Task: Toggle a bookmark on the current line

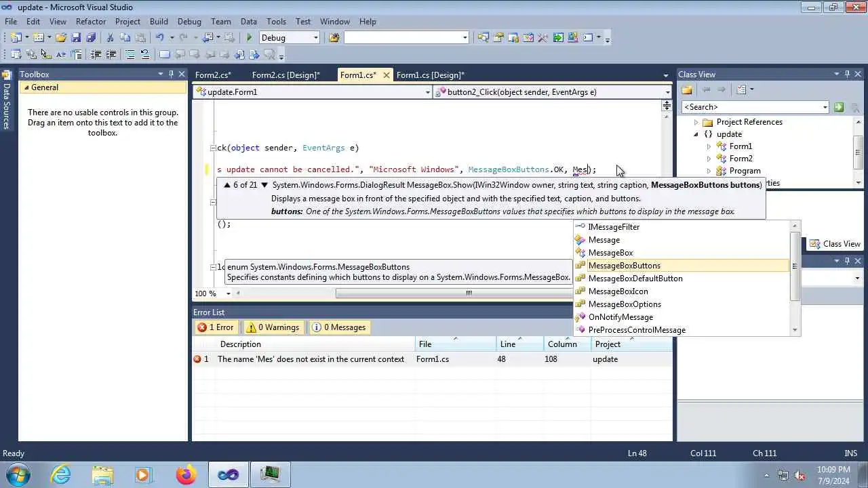Action: [x=165, y=55]
